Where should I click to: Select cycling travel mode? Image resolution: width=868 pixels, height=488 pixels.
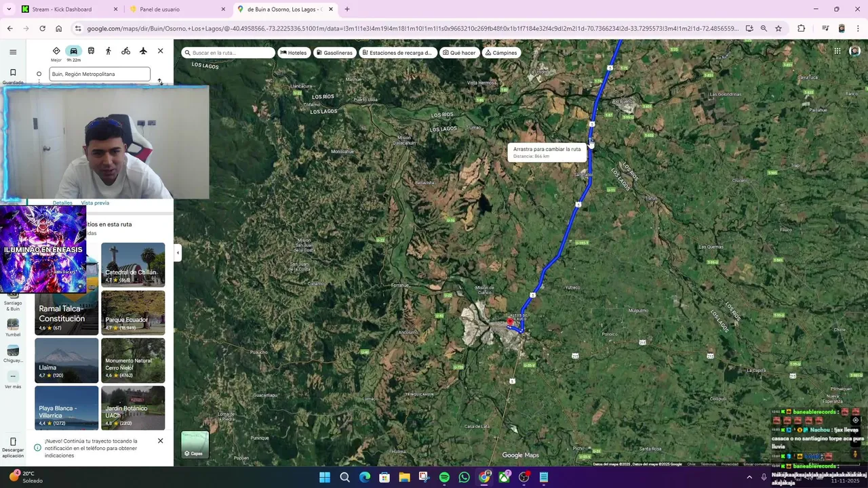tap(125, 51)
